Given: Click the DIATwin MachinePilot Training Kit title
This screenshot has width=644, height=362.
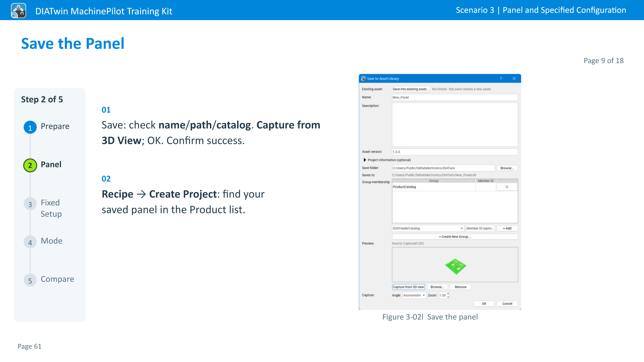Looking at the screenshot, I should [104, 11].
